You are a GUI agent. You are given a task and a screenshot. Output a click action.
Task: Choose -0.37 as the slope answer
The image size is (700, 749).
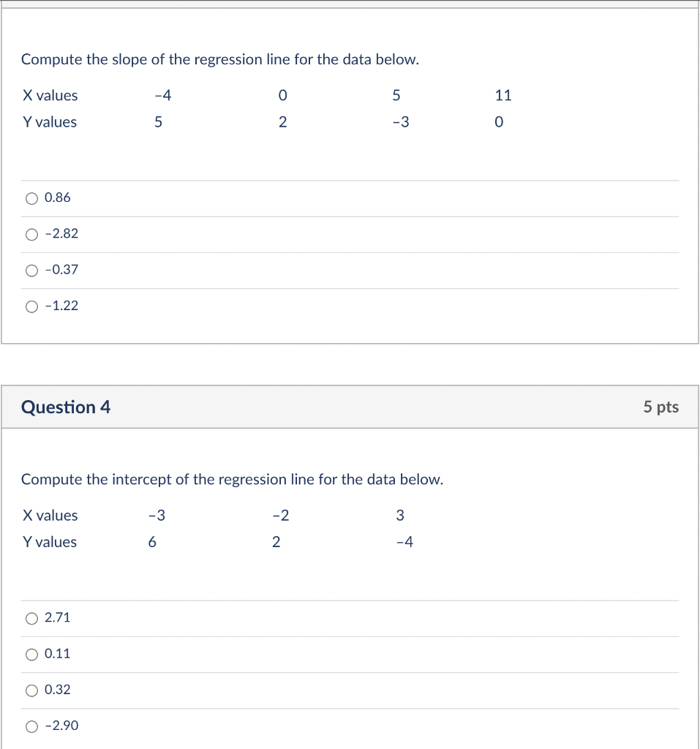click(32, 270)
